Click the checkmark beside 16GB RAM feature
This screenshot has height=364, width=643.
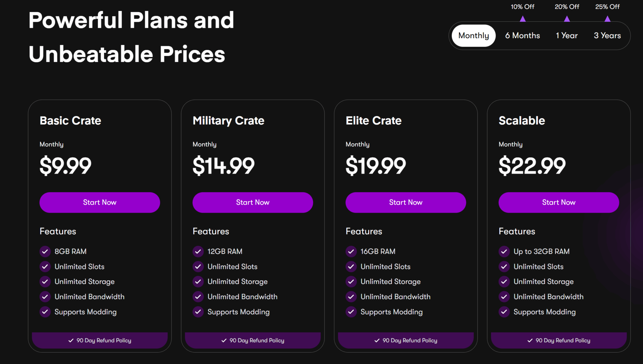click(351, 251)
